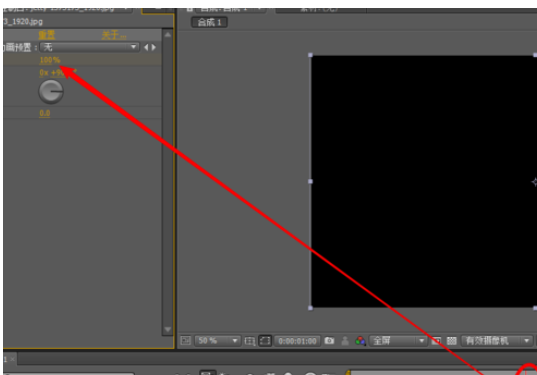Take a snapshot with the camera icon
537x375 pixels.
tap(329, 341)
